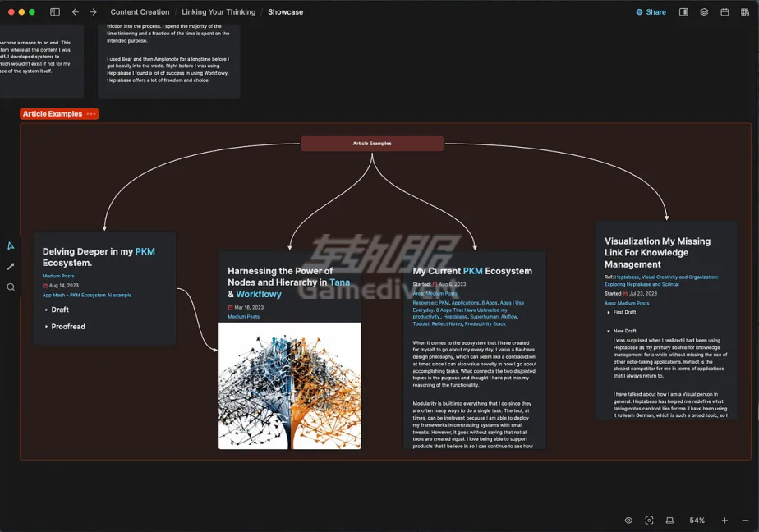Open the whiteboard search magnifier tool
This screenshot has width=759, height=532.
point(11,287)
